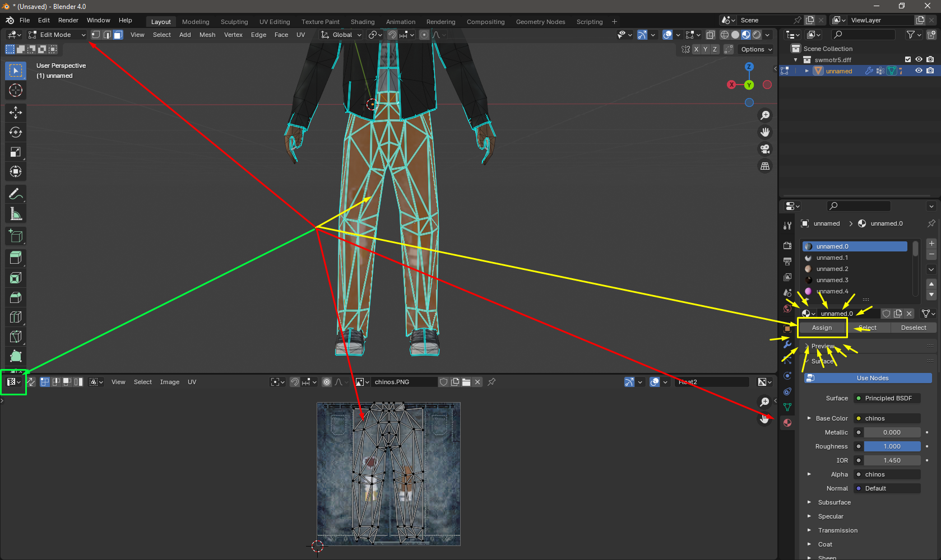The height and width of the screenshot is (560, 941).
Task: Toggle camera view in the viewport
Action: (765, 149)
